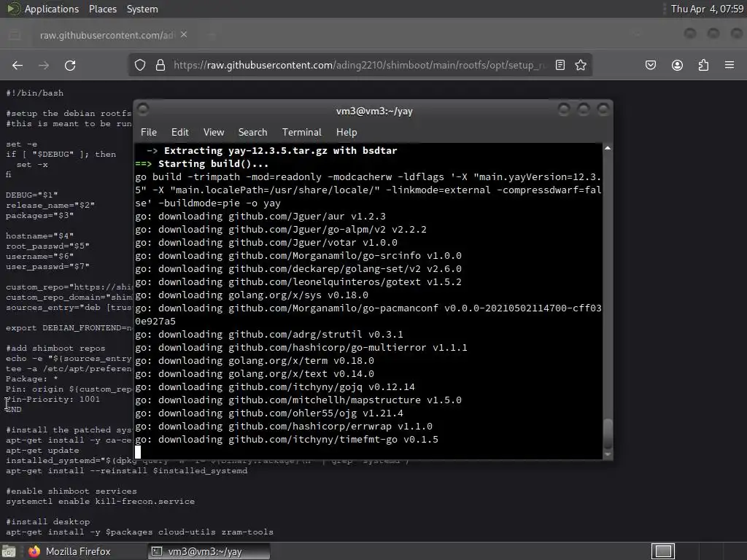The image size is (747, 560).
Task: Open the terminal File menu
Action: pos(149,133)
